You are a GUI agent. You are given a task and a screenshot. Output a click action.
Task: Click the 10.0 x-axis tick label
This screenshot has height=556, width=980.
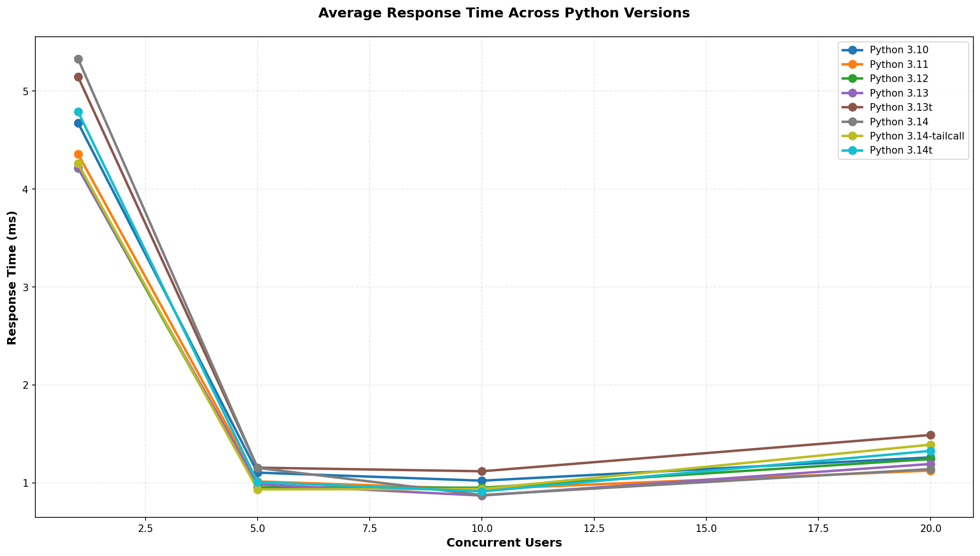[481, 529]
